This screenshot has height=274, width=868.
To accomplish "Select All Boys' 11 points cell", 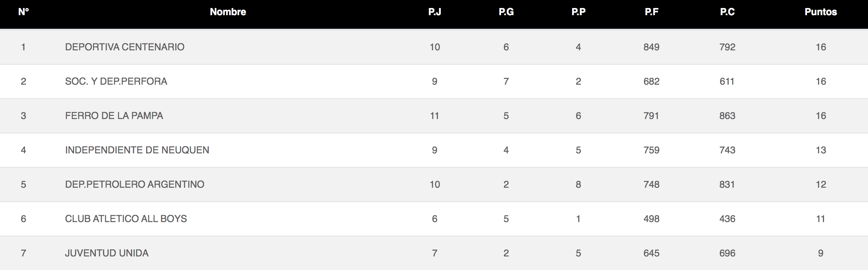I will [x=820, y=219].
